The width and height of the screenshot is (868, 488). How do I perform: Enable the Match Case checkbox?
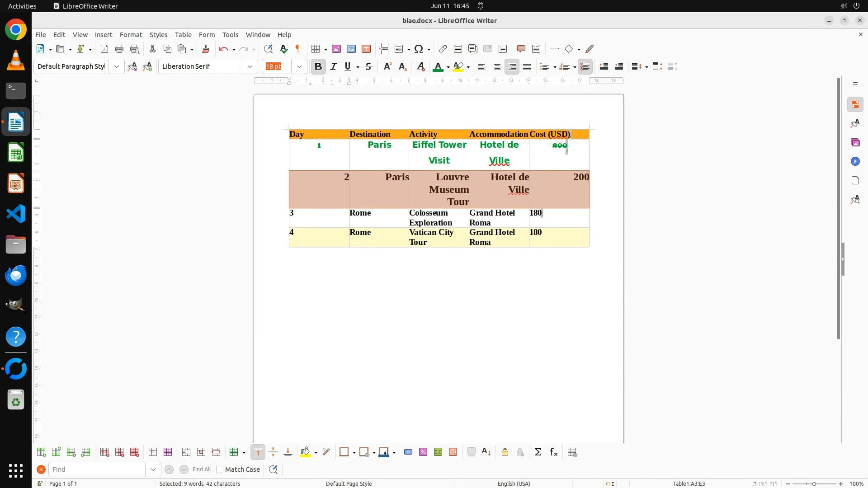coord(220,469)
